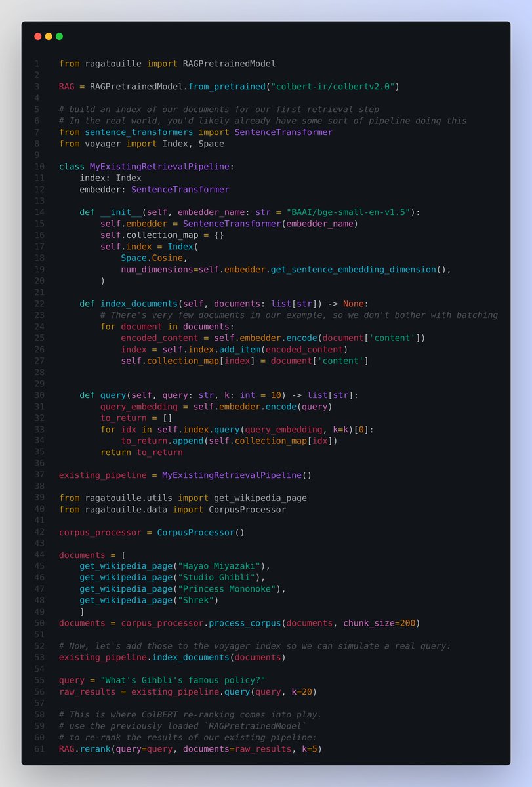Click the "query_embedding = self.embedder.encode(query)" line

(x=216, y=407)
